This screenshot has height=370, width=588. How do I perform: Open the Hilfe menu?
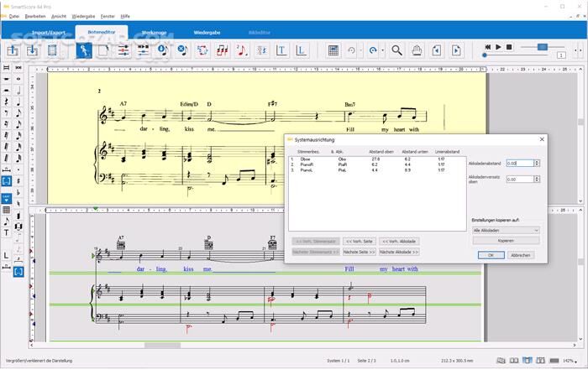(125, 17)
